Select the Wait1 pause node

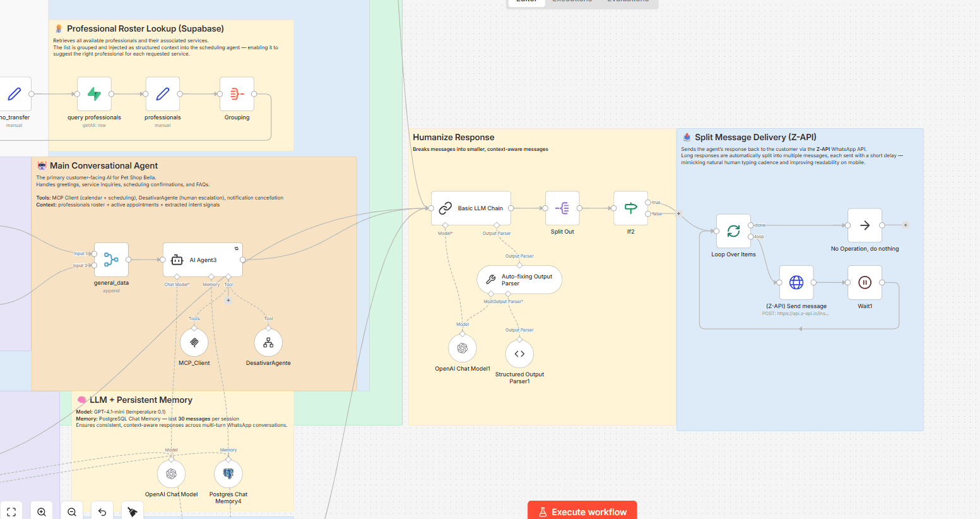(865, 283)
